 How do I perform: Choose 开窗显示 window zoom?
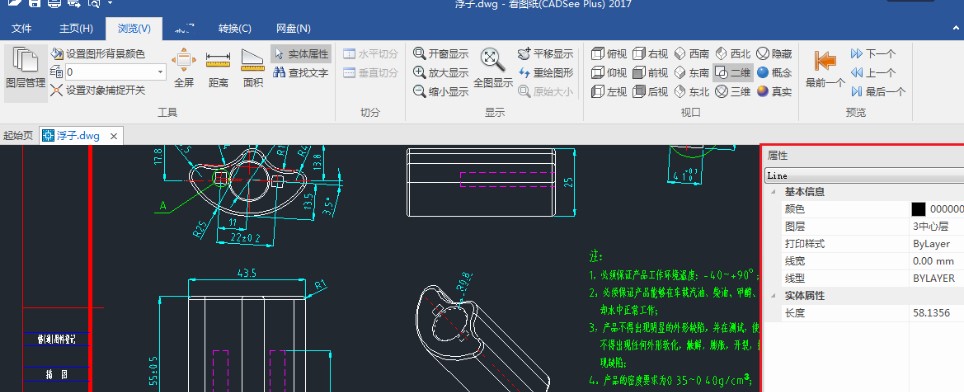[441, 54]
